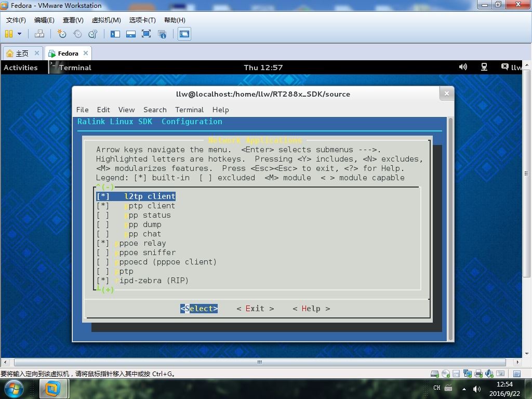Click the Unity mode toolbar icon

pyautogui.click(x=162, y=34)
